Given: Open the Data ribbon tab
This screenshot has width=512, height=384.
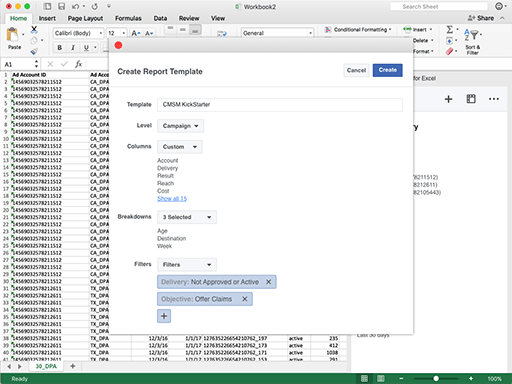Looking at the screenshot, I should pyautogui.click(x=160, y=18).
